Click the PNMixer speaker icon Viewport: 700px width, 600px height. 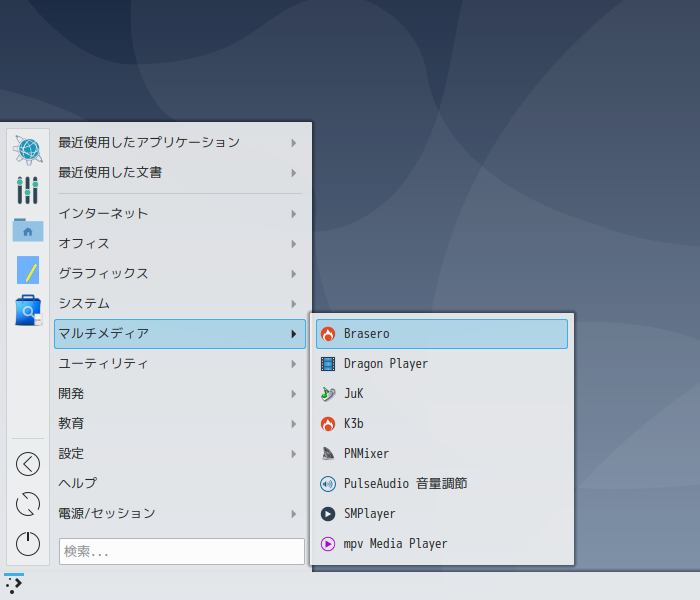click(328, 454)
